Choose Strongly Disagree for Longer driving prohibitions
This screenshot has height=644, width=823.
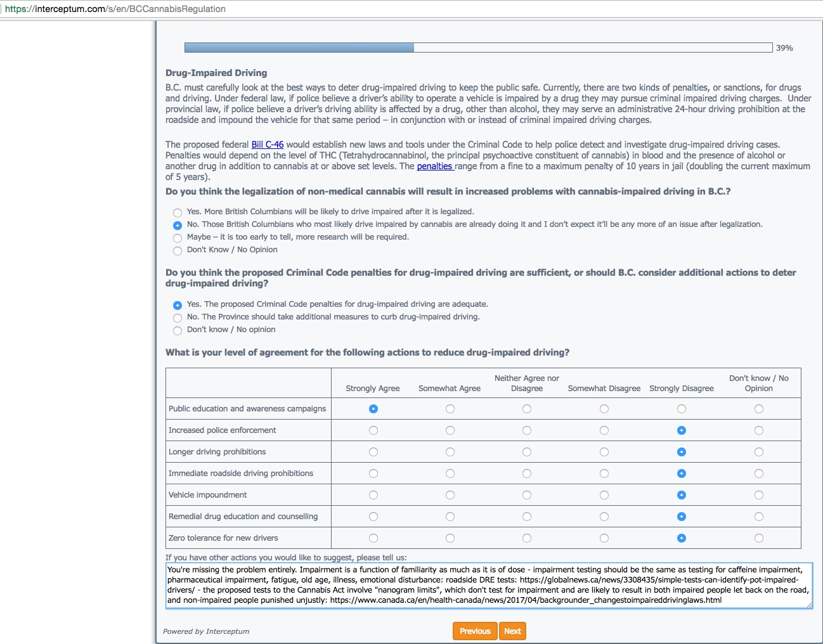[x=682, y=452]
